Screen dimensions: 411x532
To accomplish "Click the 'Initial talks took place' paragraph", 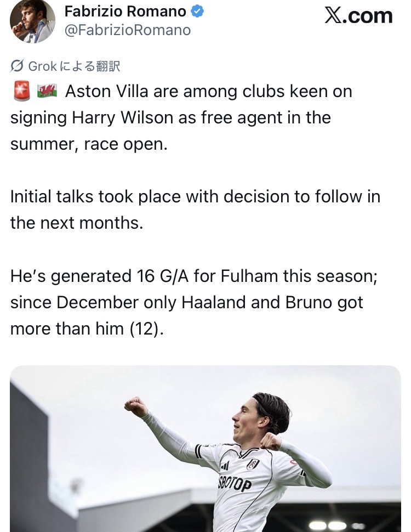I will click(x=195, y=210).
